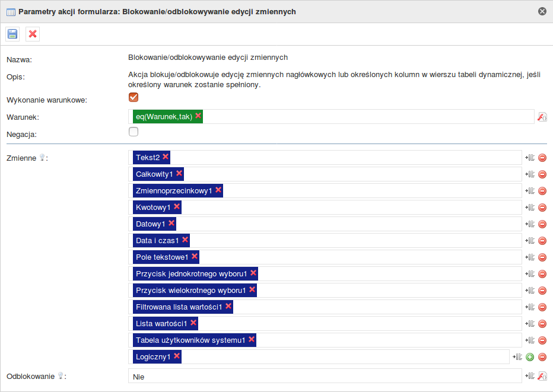
Task: Remove the Zmiennoprzecinkowy1 variable tag
Action: [218, 190]
